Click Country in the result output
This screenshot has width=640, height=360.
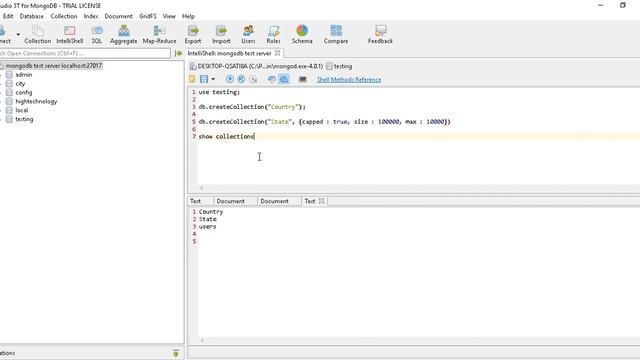coord(211,212)
